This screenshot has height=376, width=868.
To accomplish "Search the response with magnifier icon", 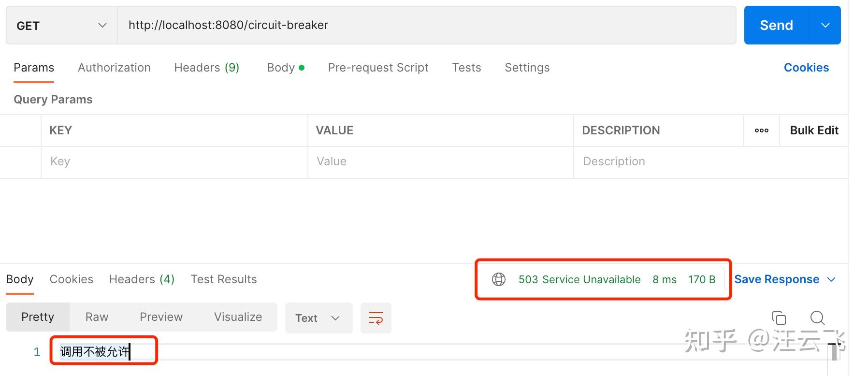I will tap(817, 318).
